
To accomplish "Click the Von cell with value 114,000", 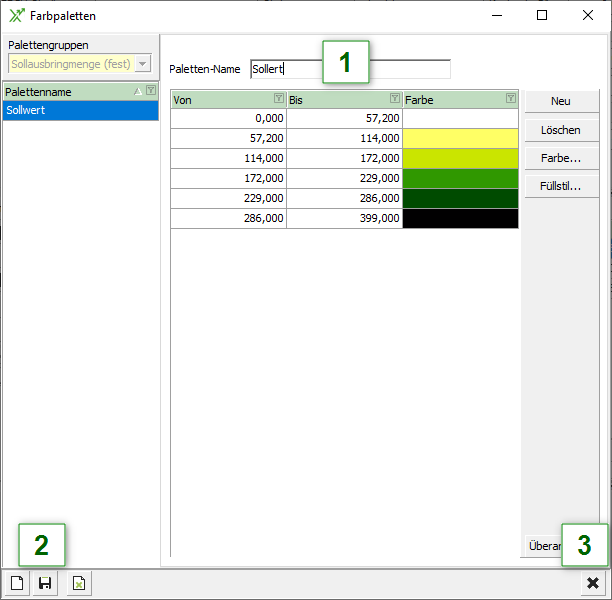I will [x=228, y=158].
